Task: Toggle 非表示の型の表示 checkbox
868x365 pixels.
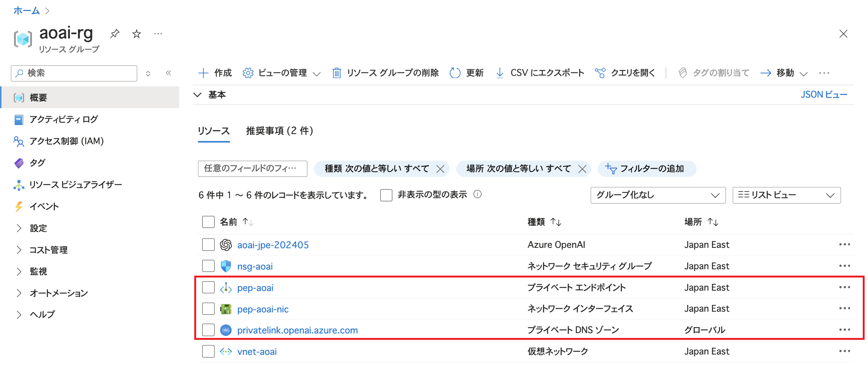Action: pyautogui.click(x=386, y=195)
